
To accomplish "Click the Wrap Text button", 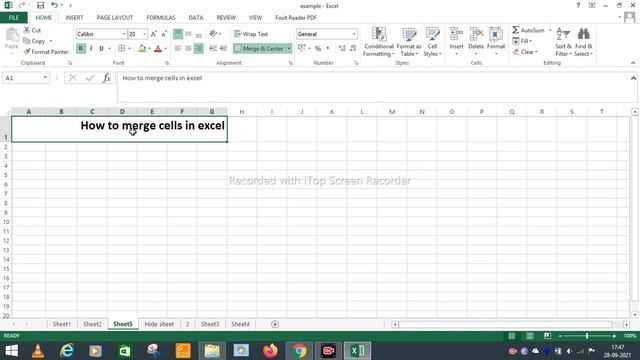I will tap(251, 34).
